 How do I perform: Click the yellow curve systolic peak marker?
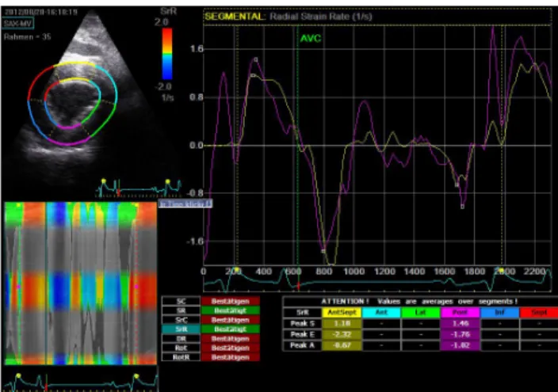tap(253, 75)
